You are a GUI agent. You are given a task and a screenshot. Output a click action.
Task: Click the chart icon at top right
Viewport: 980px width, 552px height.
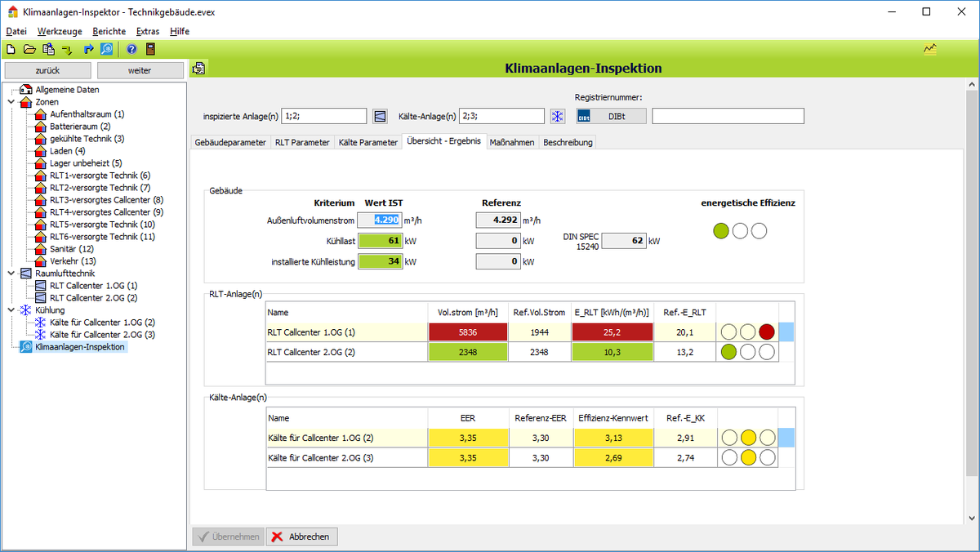coord(930,49)
